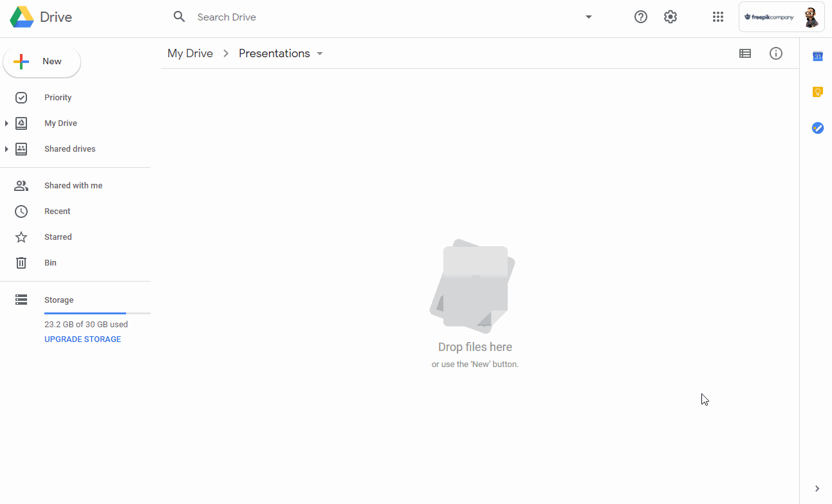Open the Google apps grid
This screenshot has width=832, height=504.
[718, 17]
